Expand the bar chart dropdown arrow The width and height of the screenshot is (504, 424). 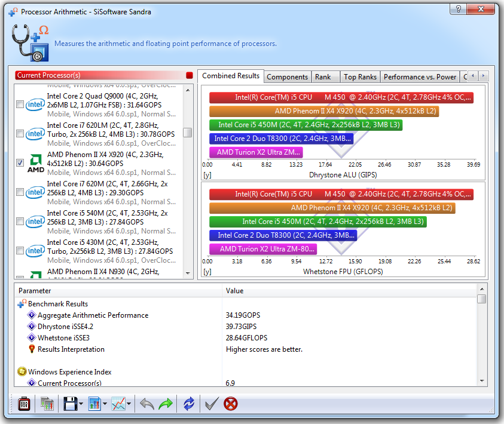(x=105, y=404)
